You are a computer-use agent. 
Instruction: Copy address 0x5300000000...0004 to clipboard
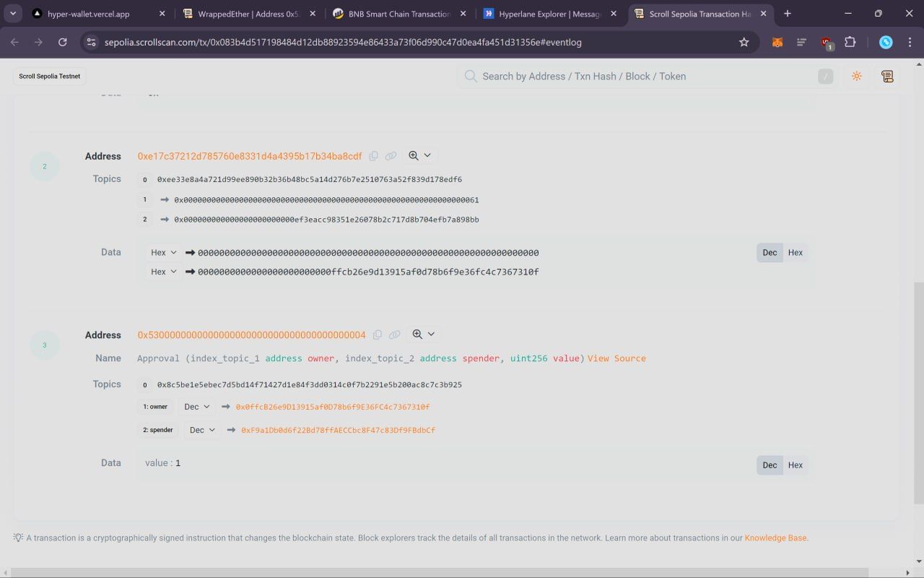(x=377, y=335)
